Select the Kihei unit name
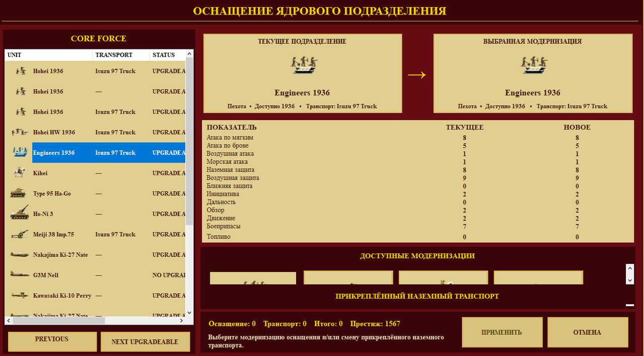 pyautogui.click(x=40, y=173)
